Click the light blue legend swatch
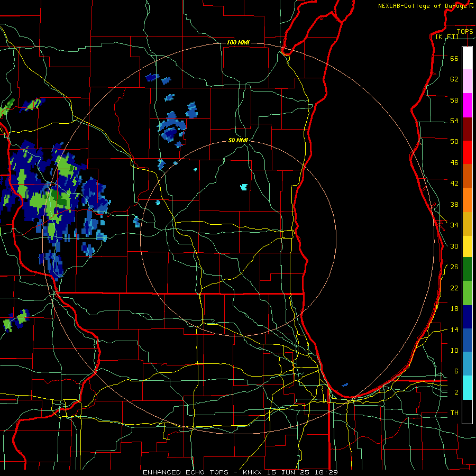The width and height of the screenshot is (476, 476). click(x=467, y=364)
